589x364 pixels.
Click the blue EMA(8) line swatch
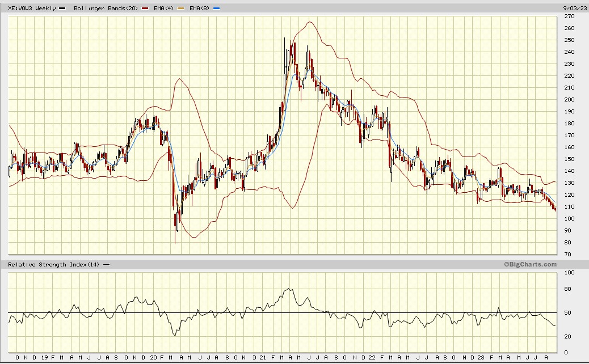click(216, 8)
